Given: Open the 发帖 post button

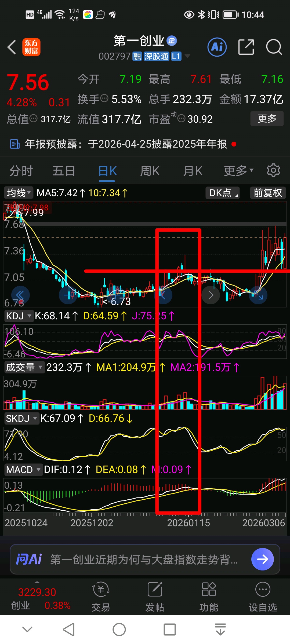Looking at the screenshot, I should (x=155, y=597).
